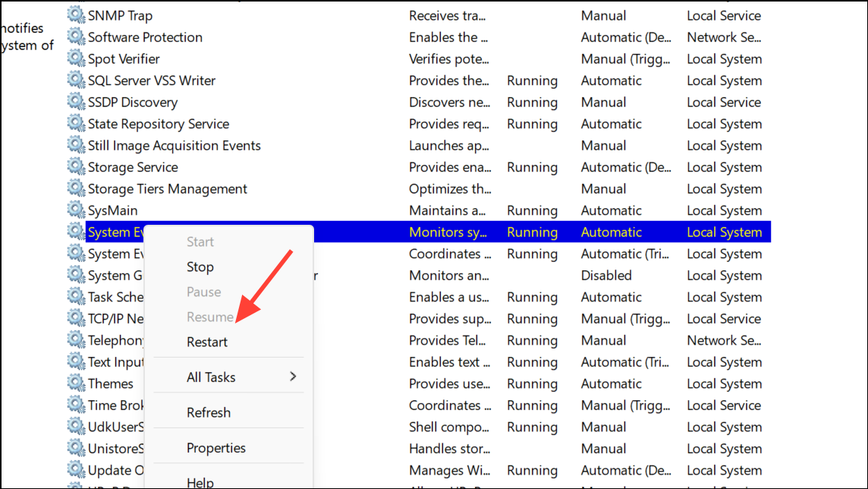Select the Themes service name

[x=111, y=383]
